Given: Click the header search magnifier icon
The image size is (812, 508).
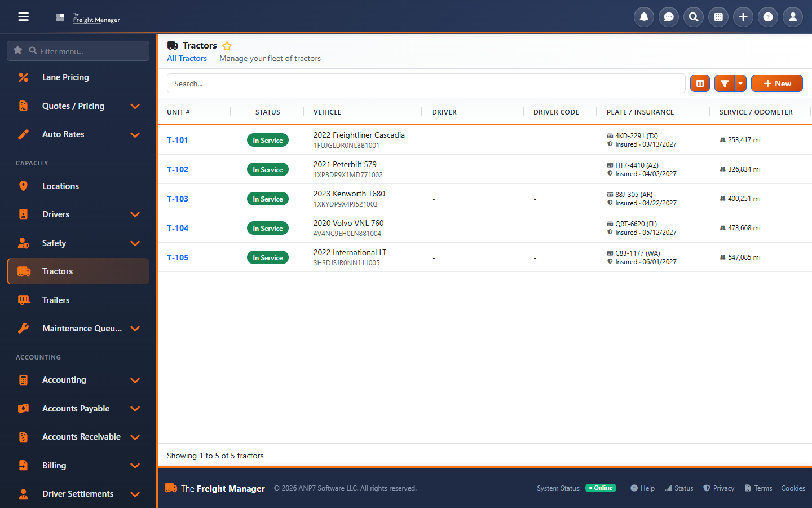Looking at the screenshot, I should point(694,17).
